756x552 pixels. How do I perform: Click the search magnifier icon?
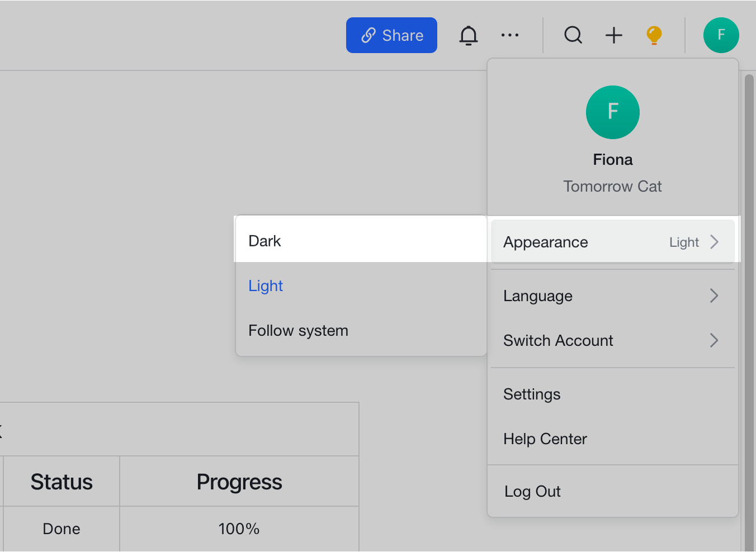click(x=573, y=35)
